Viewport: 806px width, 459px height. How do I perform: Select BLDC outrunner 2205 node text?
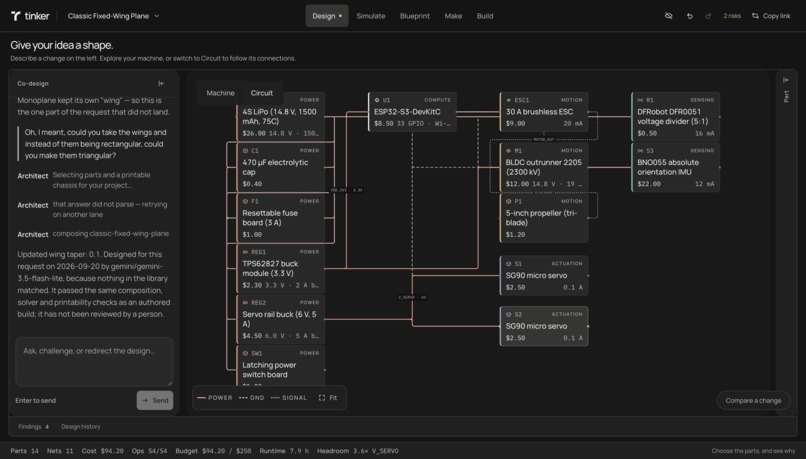(543, 167)
